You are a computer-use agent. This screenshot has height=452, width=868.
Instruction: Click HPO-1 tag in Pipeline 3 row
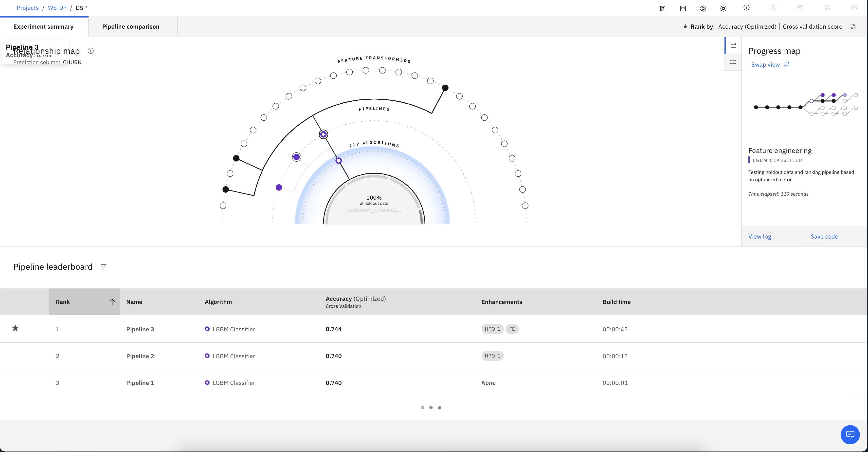coord(492,329)
